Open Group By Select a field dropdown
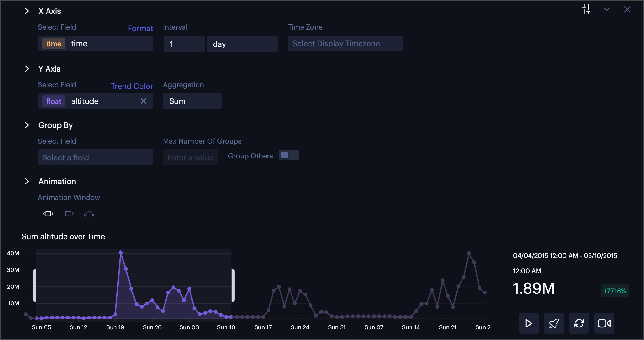Image resolution: width=644 pixels, height=340 pixels. tap(96, 157)
